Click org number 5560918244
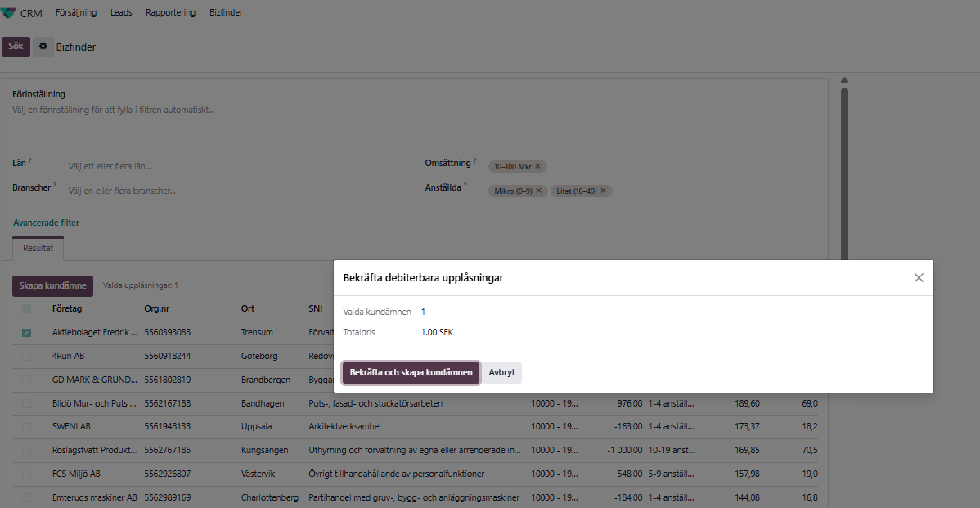Screen dimensions: 980x508 pos(168,356)
